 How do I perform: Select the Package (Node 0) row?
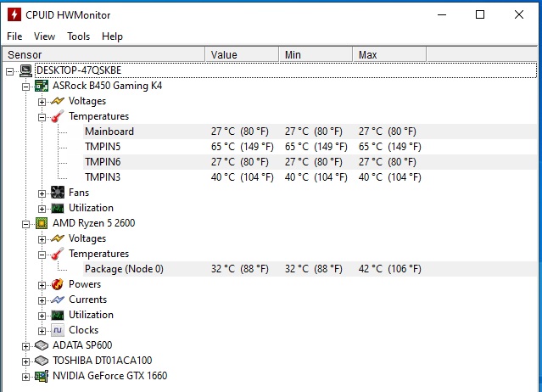(x=310, y=269)
